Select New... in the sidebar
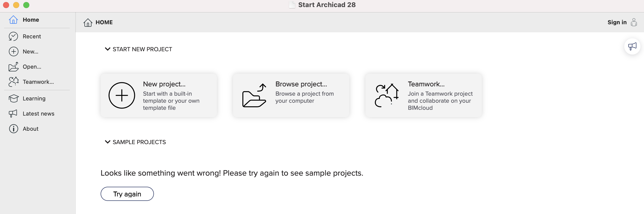 (31, 51)
